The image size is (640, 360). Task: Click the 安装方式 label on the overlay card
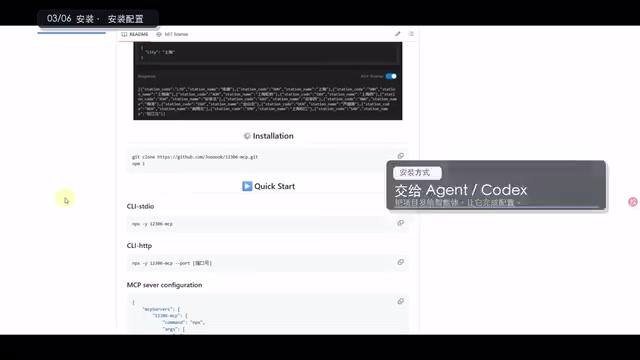(x=417, y=173)
